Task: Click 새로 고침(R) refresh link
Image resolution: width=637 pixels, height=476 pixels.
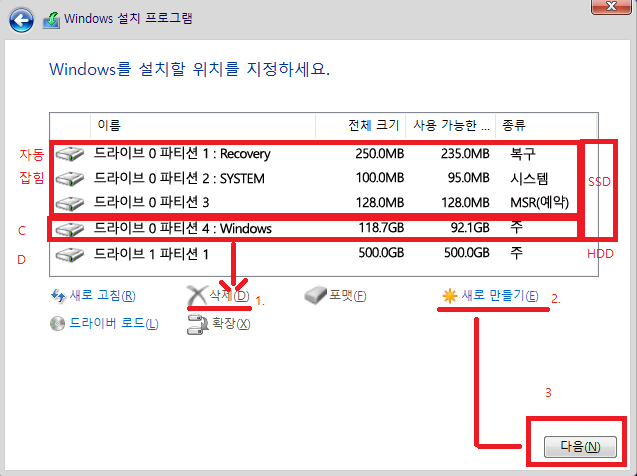Action: click(x=102, y=295)
